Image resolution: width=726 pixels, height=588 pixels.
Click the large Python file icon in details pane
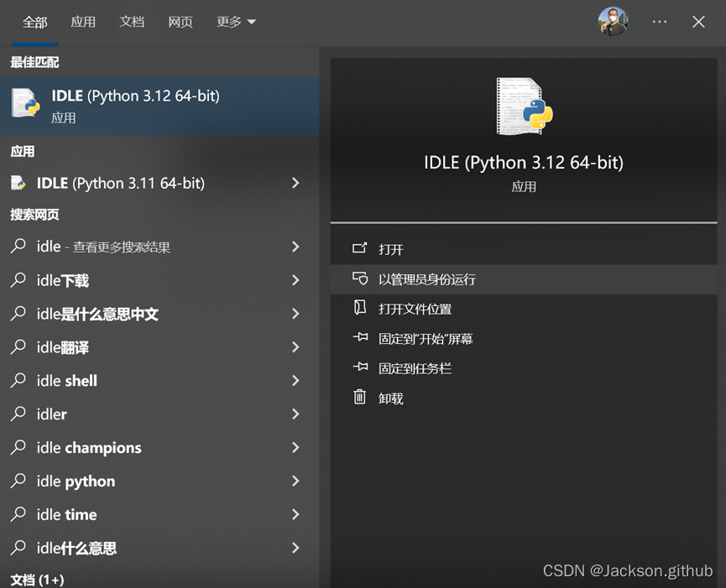coord(524,107)
